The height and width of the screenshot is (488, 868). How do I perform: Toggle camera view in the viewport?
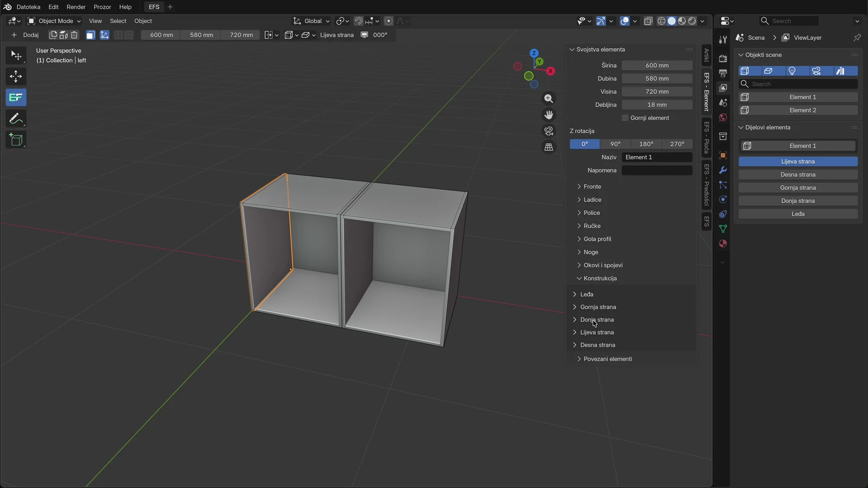point(549,131)
